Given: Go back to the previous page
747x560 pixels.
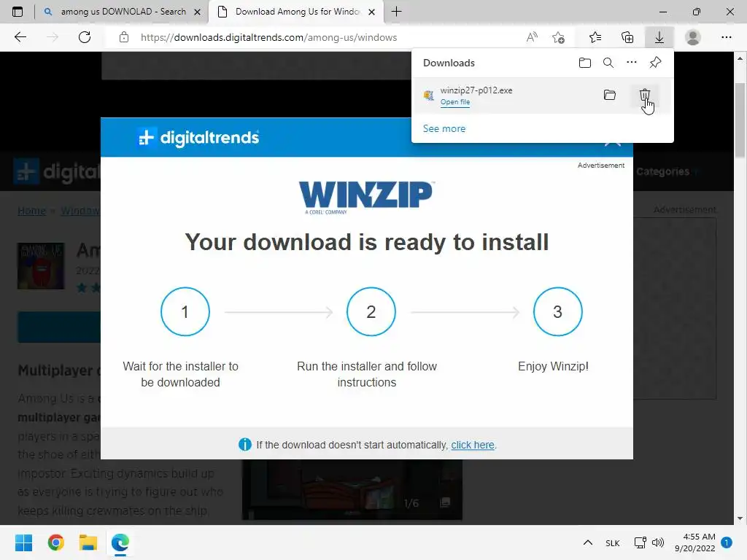Looking at the screenshot, I should tap(20, 37).
